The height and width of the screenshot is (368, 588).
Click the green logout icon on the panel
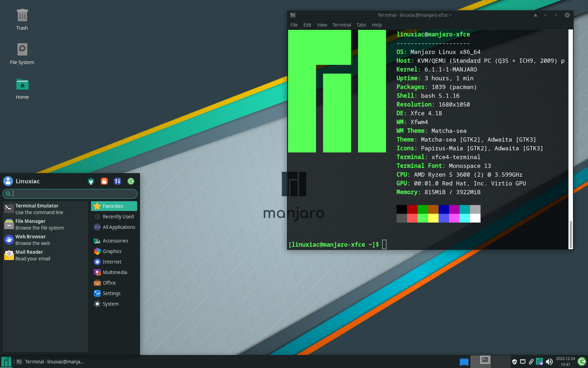tap(582, 362)
